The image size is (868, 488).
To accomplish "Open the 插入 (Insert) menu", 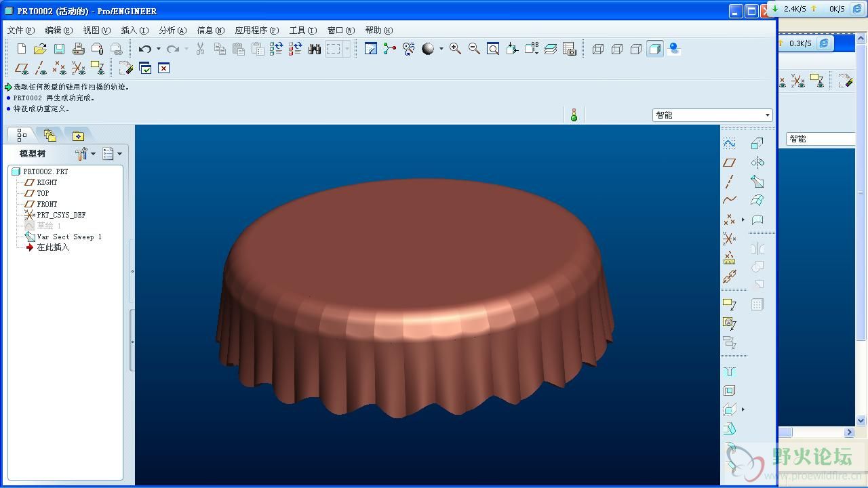I will pos(134,30).
